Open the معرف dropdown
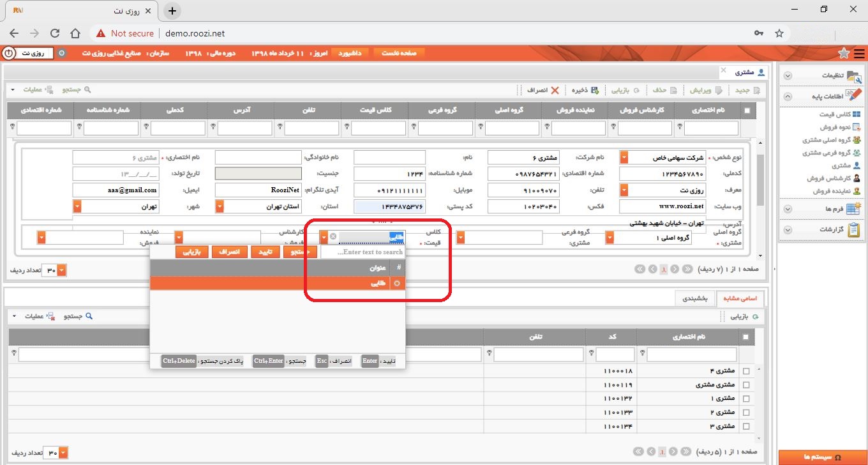Screen dimensions: 868x465 tap(624, 190)
